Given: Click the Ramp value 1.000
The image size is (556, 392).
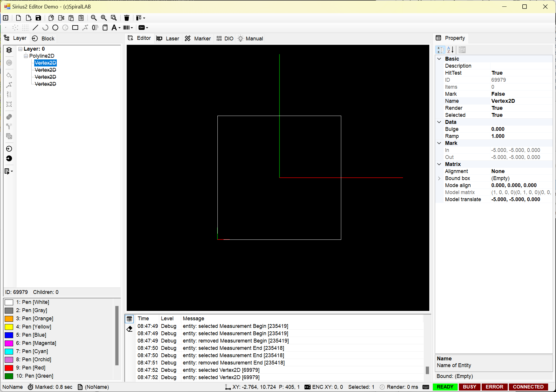Looking at the screenshot, I should coord(498,136).
